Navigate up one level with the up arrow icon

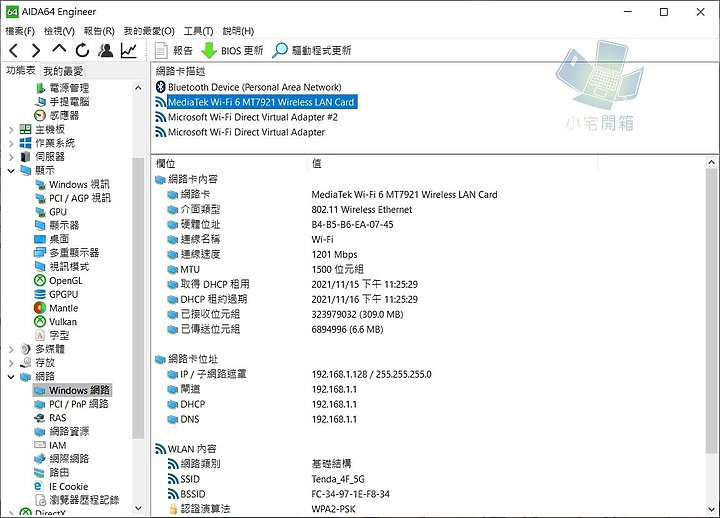tap(59, 50)
